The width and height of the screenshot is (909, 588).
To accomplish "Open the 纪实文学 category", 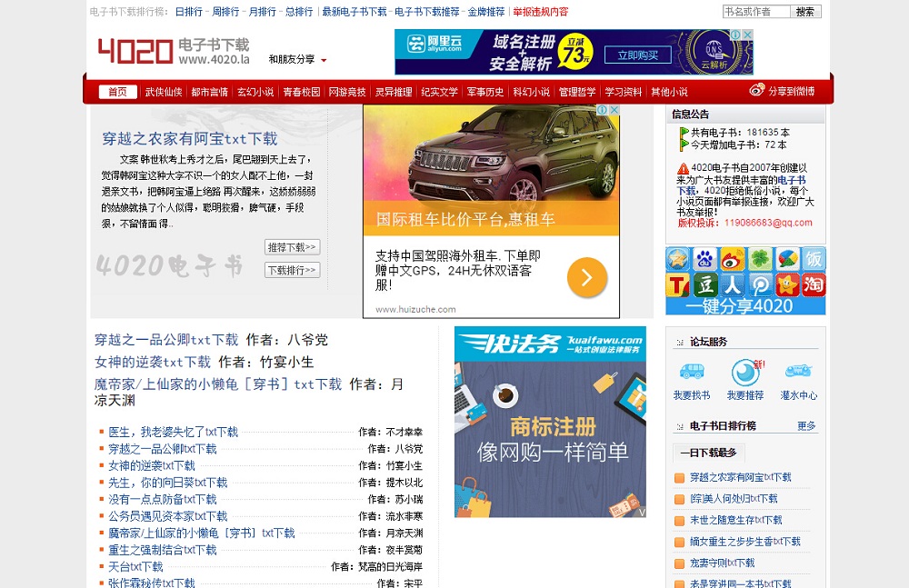I will 439,92.
